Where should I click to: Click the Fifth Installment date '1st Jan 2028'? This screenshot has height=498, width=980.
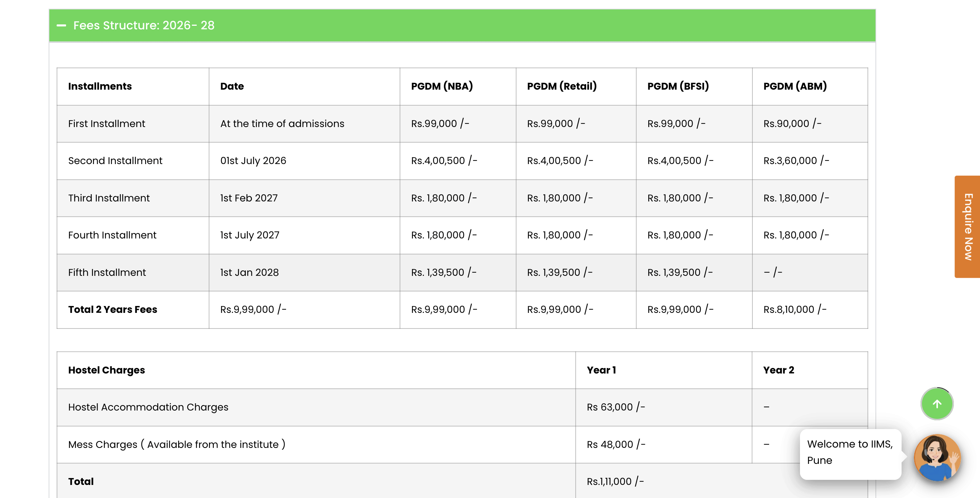click(x=249, y=272)
